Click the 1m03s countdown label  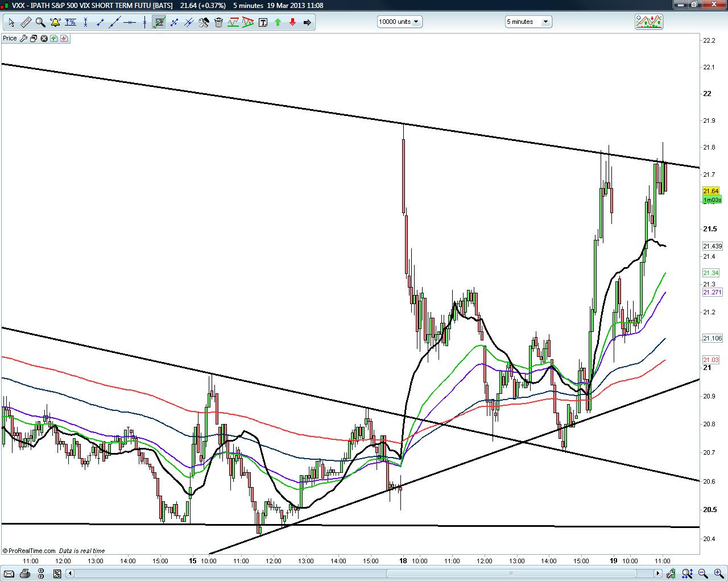(x=713, y=200)
